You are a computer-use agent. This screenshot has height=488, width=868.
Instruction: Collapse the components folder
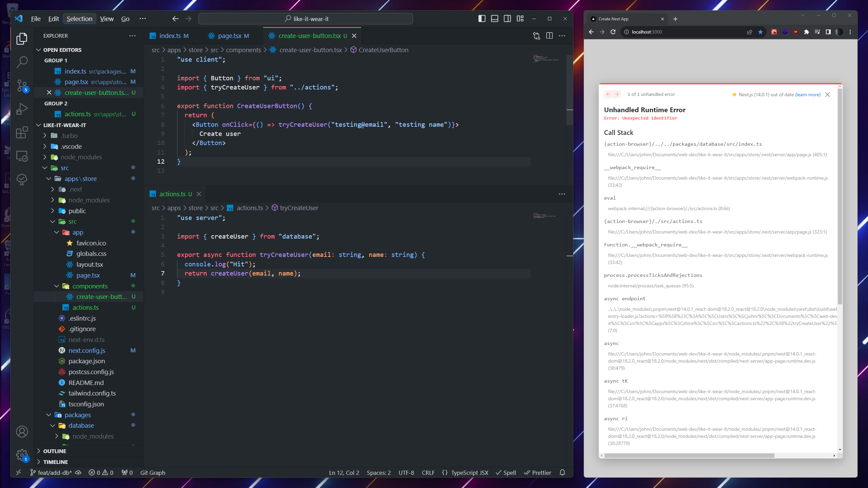coord(90,286)
